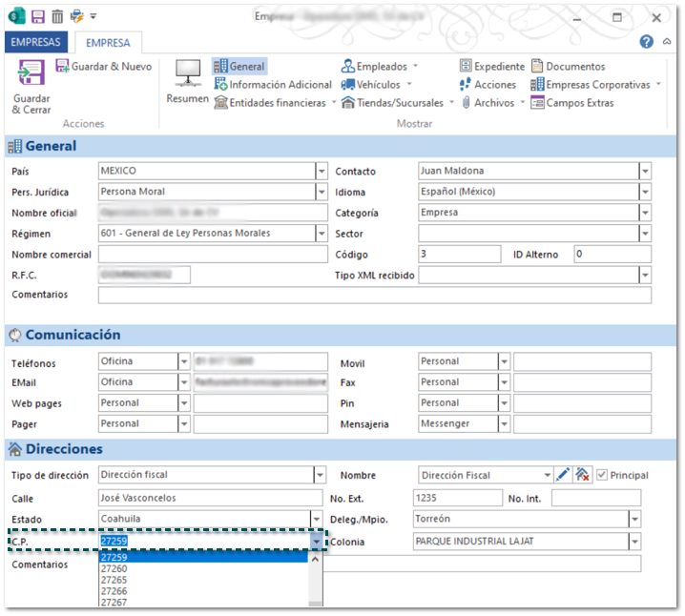Open the Colonia dropdown arrow

point(633,542)
